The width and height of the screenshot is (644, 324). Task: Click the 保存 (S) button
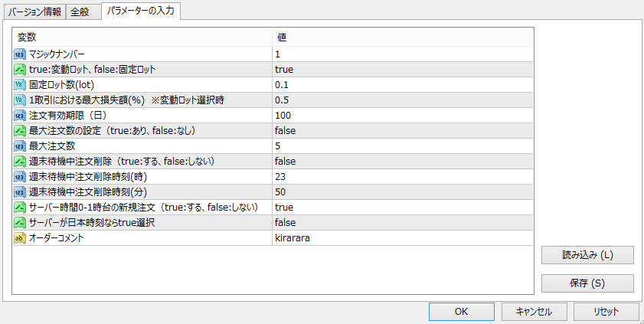tap(587, 283)
